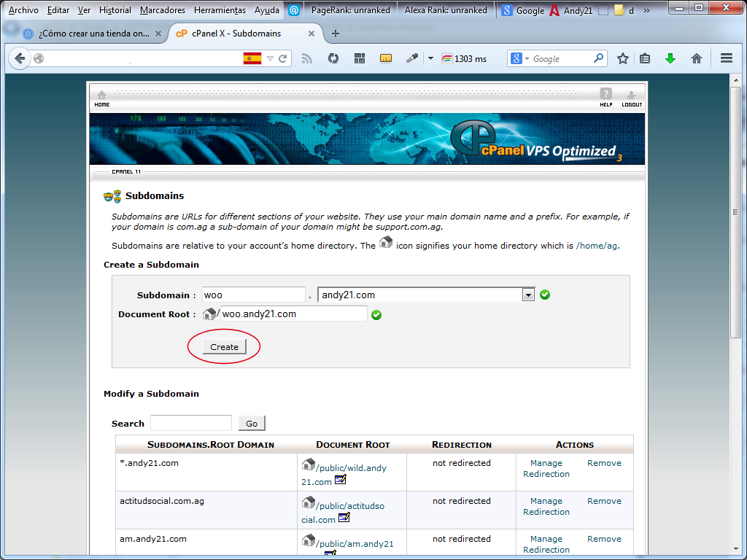The image size is (747, 560).
Task: Manage Redirection for *.andy21.com
Action: point(546,469)
